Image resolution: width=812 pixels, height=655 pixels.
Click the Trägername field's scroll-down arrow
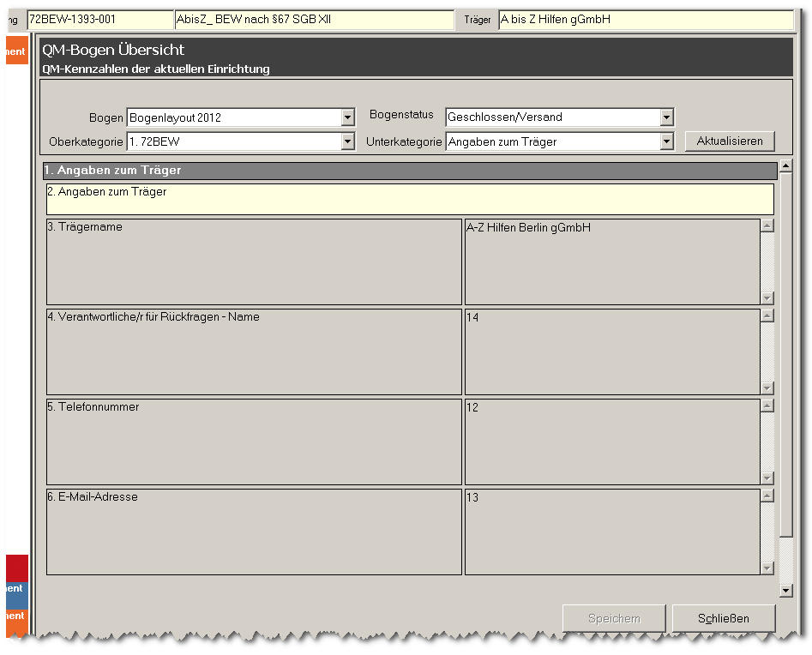point(767,297)
